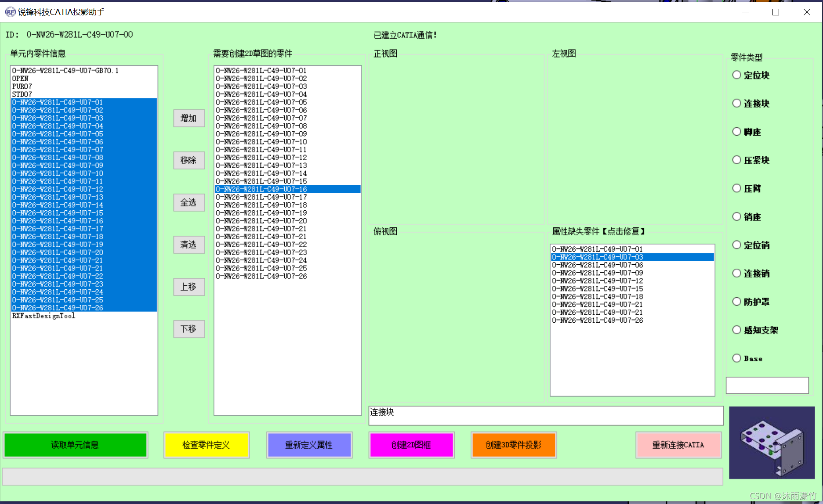This screenshot has height=504, width=823.
Task: Select the 连接块 part type
Action: click(736, 103)
